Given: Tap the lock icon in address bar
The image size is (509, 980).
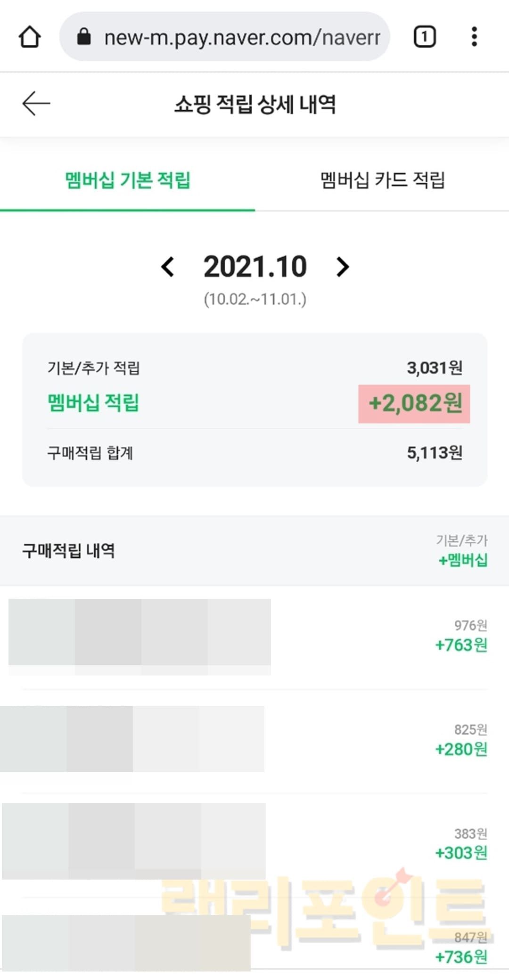Looking at the screenshot, I should click(84, 36).
